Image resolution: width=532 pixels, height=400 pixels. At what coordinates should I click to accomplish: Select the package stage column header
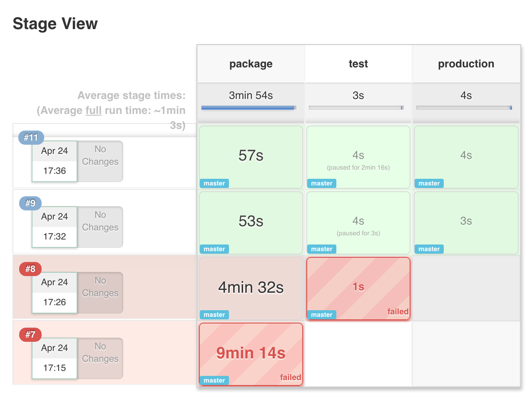251,64
